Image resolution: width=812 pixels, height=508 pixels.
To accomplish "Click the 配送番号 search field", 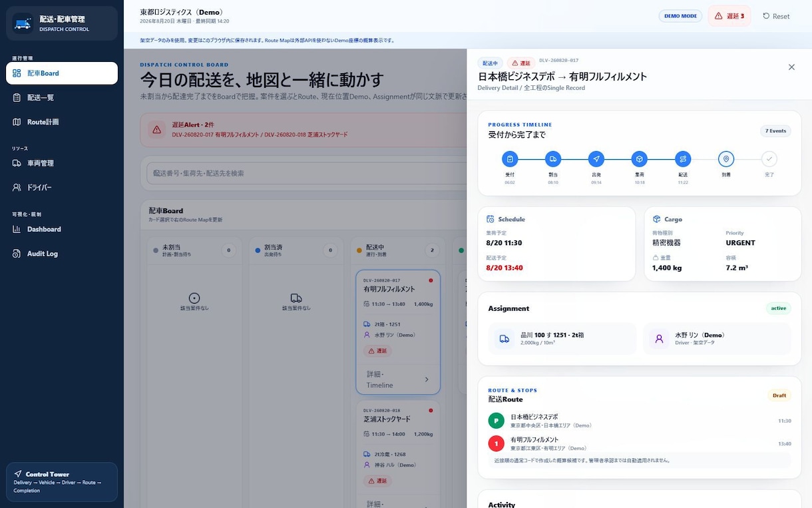I will pyautogui.click(x=306, y=173).
